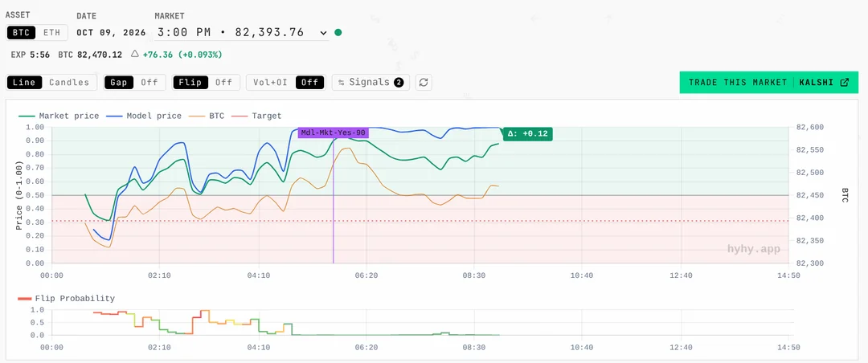Switch chart to Candles

[68, 83]
